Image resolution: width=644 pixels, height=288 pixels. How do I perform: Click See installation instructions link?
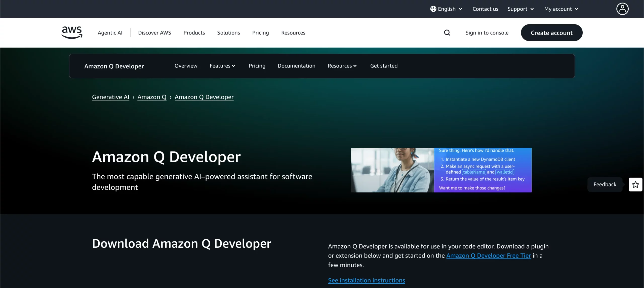[x=367, y=280]
